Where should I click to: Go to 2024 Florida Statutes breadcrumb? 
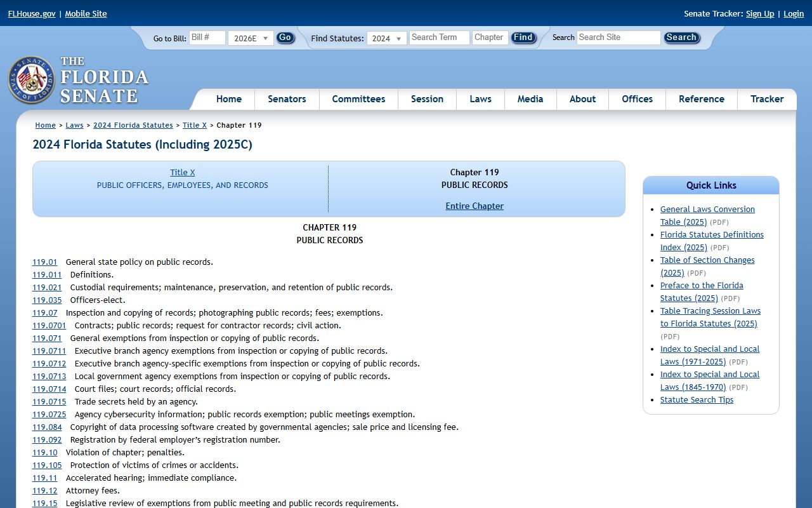point(133,125)
